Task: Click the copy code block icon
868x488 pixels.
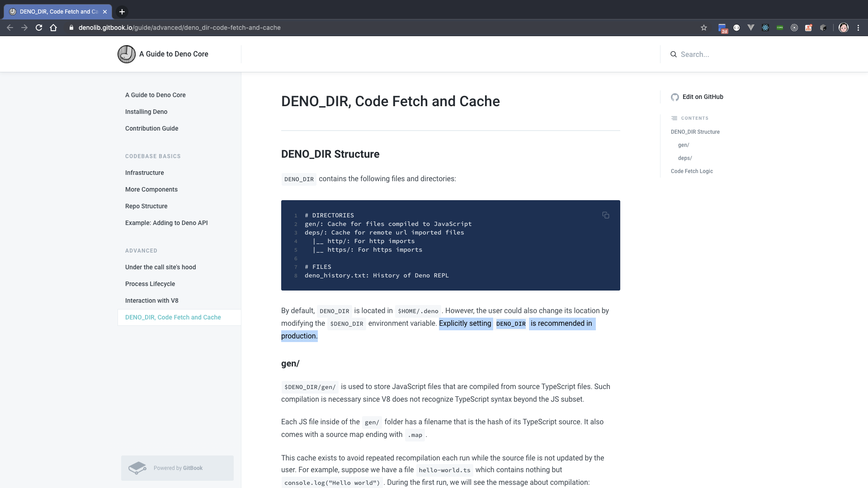Action: click(x=606, y=215)
